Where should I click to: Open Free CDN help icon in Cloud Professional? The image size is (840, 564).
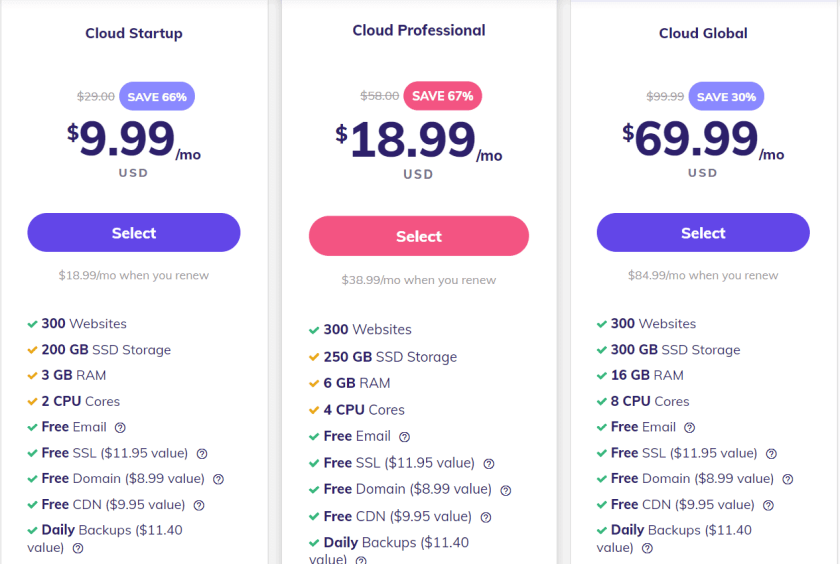486,517
